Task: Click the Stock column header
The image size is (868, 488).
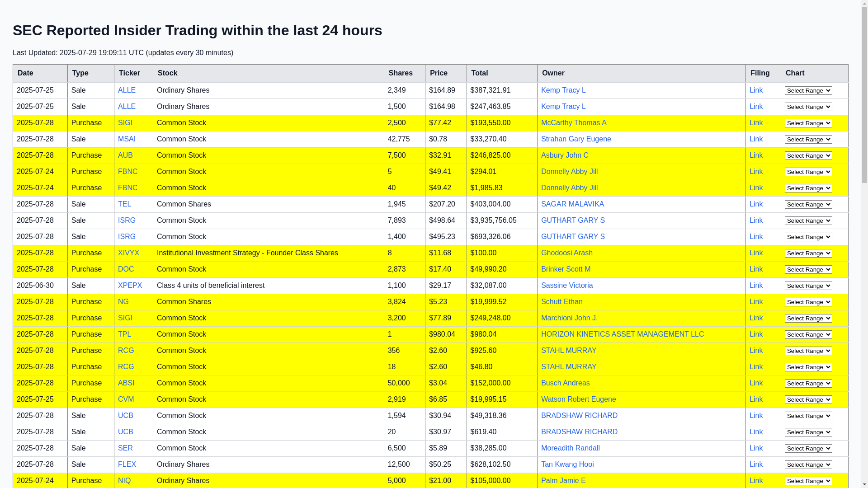Action: point(269,73)
